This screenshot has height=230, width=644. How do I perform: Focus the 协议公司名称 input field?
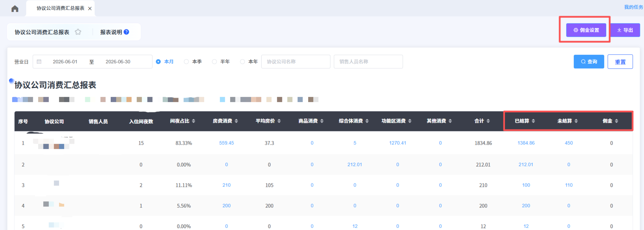click(x=296, y=62)
